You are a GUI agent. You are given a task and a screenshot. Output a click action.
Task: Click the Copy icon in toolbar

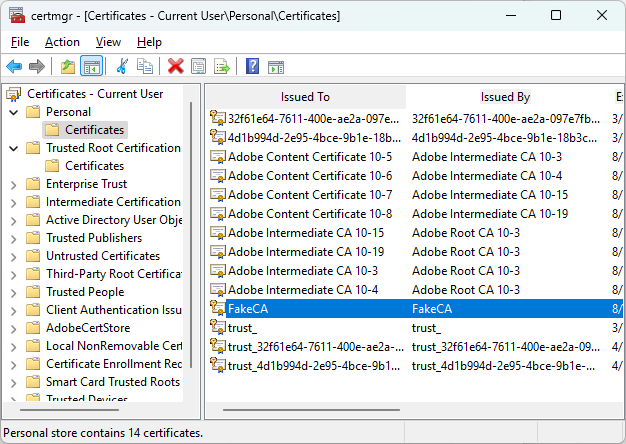(145, 66)
